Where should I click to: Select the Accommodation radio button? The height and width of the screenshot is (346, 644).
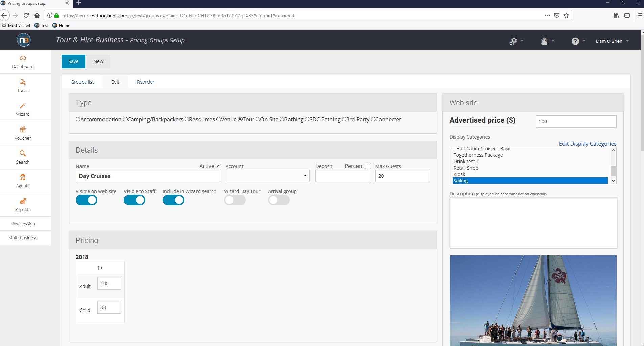78,119
